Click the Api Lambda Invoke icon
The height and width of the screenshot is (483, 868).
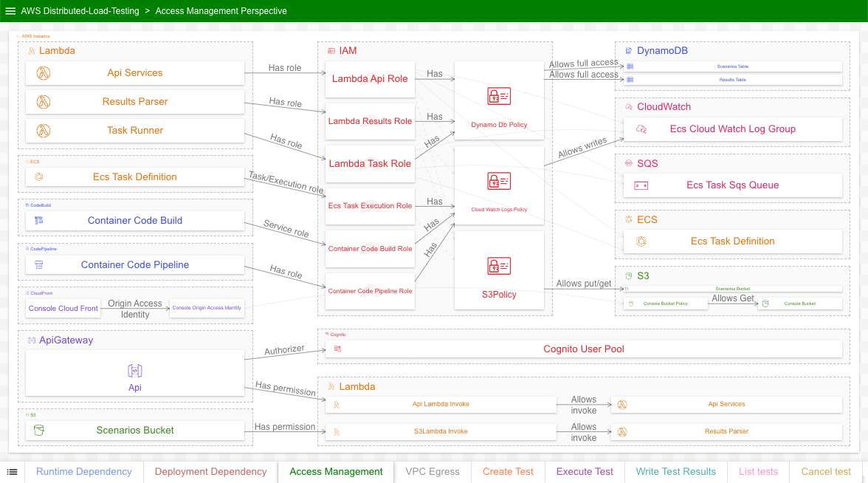point(337,405)
